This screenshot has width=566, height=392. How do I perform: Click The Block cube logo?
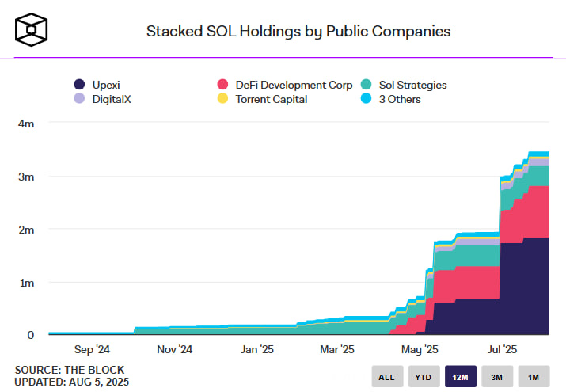pyautogui.click(x=31, y=30)
